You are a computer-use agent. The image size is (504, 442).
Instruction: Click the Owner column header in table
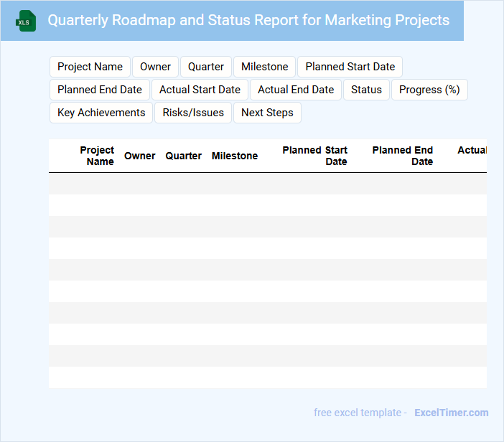coord(139,156)
